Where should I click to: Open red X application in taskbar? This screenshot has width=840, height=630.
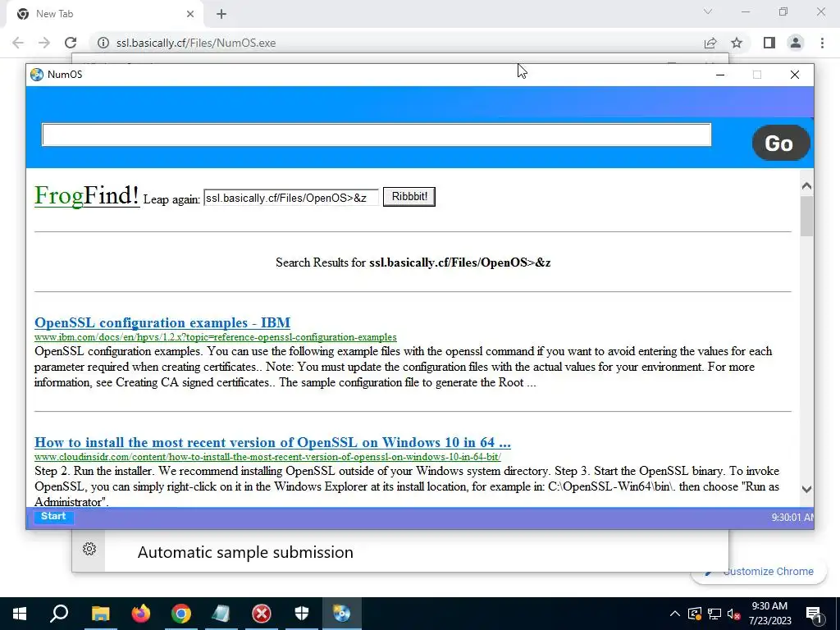pyautogui.click(x=262, y=614)
